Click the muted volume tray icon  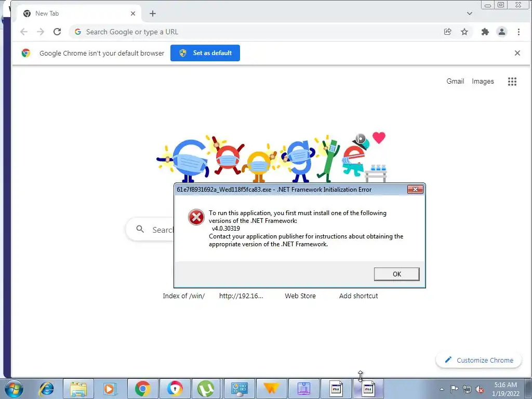[480, 389]
